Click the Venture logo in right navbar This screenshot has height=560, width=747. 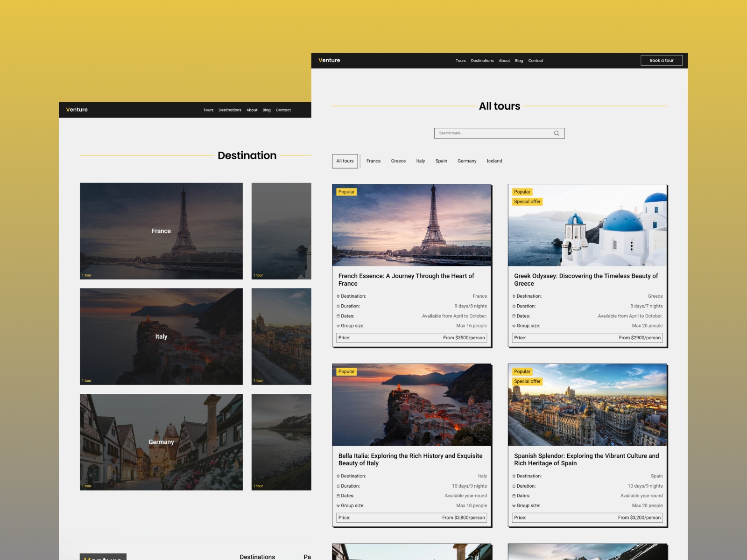point(329,61)
